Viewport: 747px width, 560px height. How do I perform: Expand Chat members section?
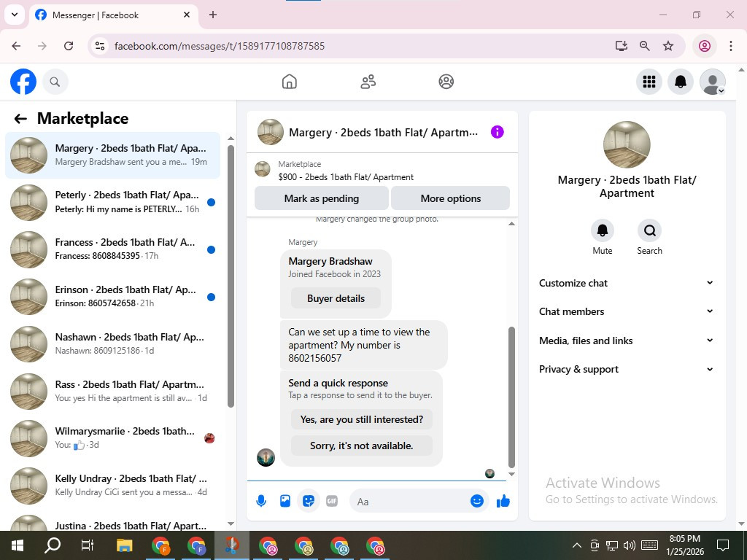[627, 311]
